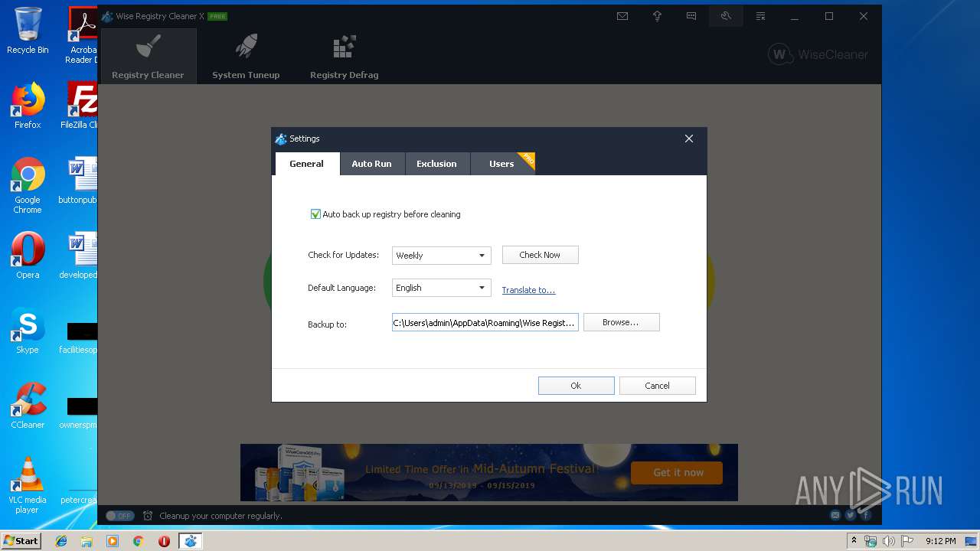Viewport: 980px width, 551px height.
Task: Click the Translate to... link
Action: click(528, 290)
